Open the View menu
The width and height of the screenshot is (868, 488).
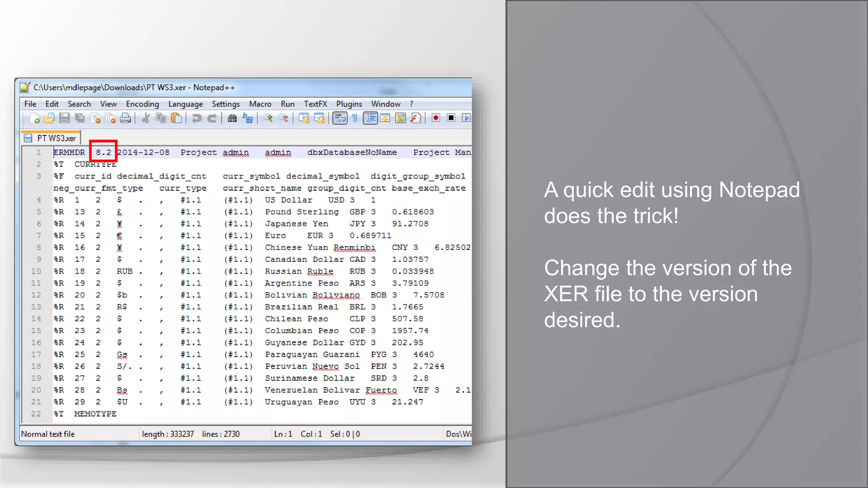[108, 104]
